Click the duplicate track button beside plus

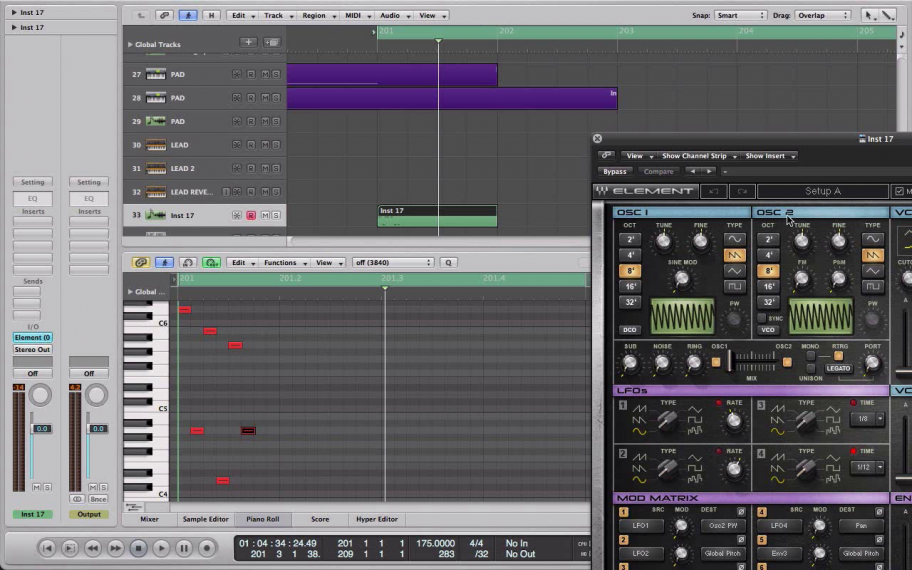click(272, 42)
